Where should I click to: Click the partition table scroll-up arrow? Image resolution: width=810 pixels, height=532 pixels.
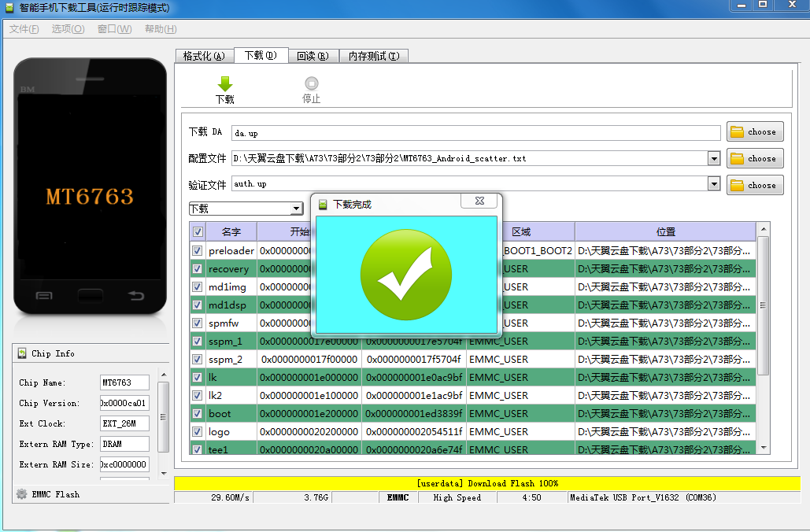pyautogui.click(x=763, y=229)
